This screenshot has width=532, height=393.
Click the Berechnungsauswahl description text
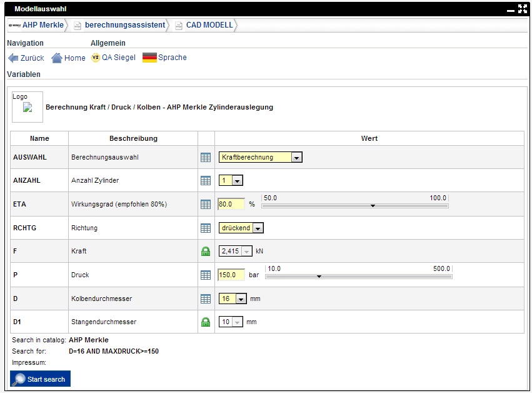click(105, 157)
